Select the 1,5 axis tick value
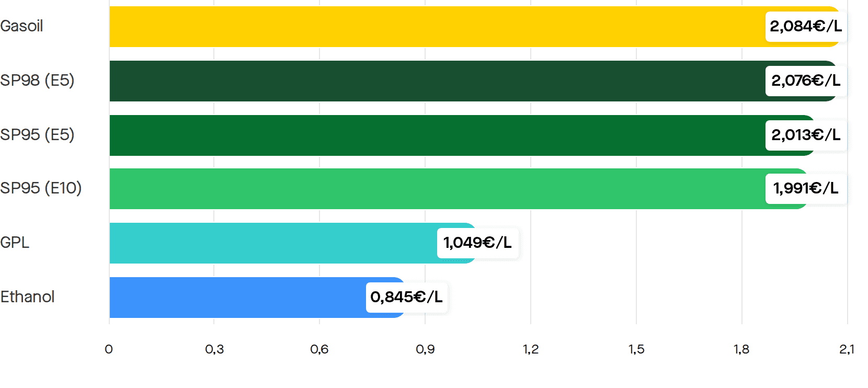868x388 pixels. pyautogui.click(x=636, y=349)
